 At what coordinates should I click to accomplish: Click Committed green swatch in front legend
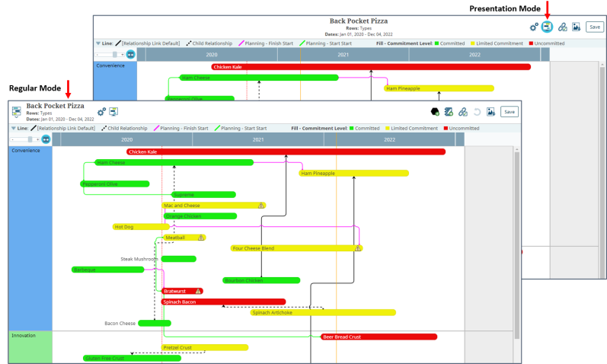352,128
